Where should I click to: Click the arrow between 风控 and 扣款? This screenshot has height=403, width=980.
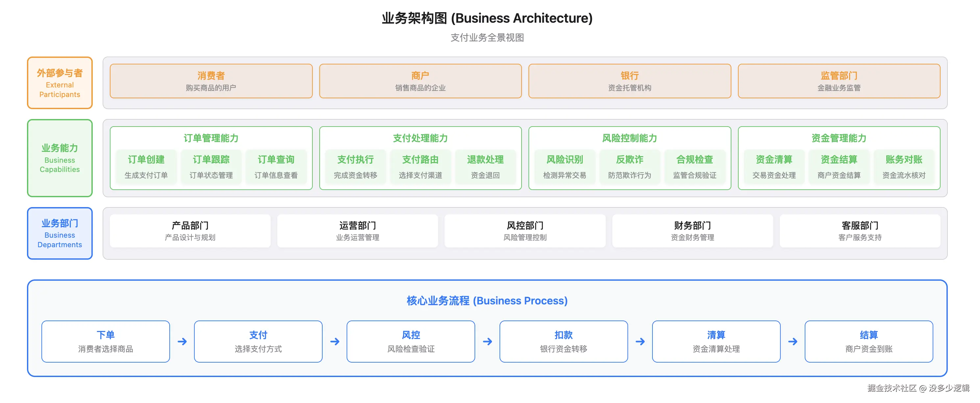point(487,342)
